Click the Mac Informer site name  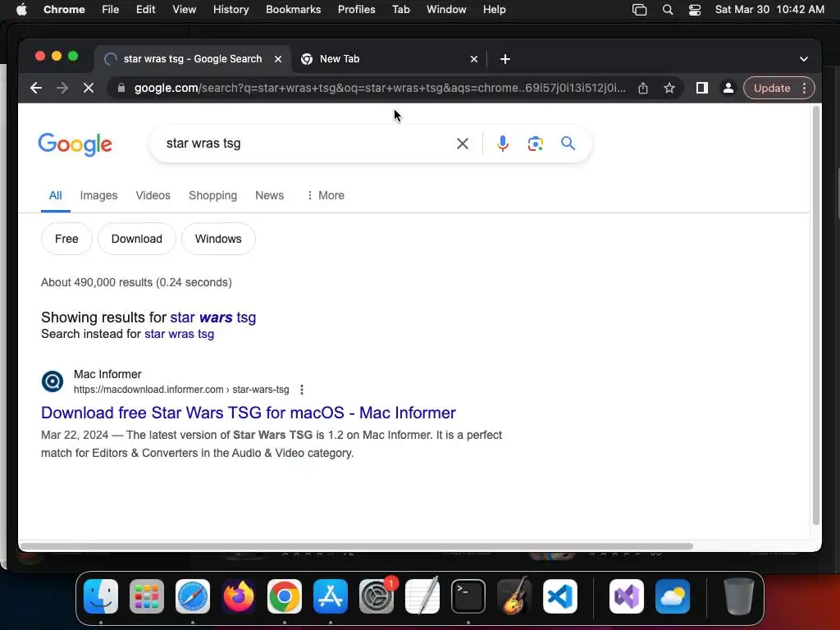pos(107,374)
